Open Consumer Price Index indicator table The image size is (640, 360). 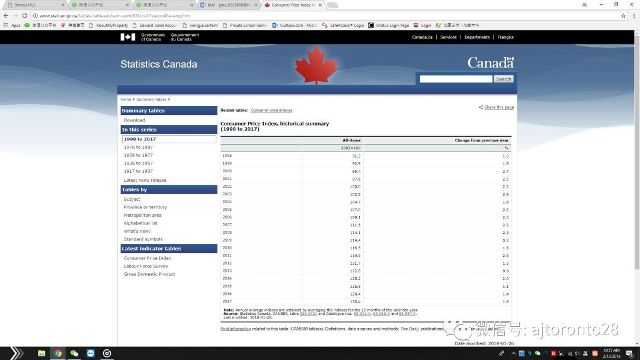(147, 258)
